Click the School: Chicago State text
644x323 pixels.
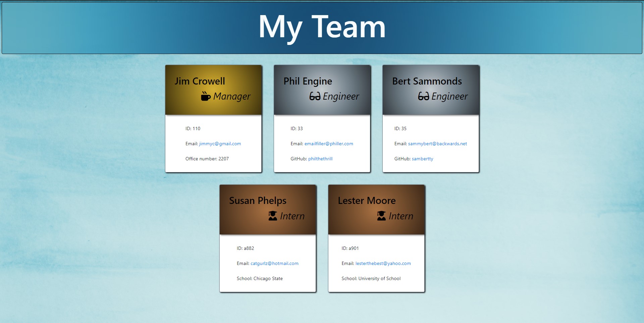260,278
